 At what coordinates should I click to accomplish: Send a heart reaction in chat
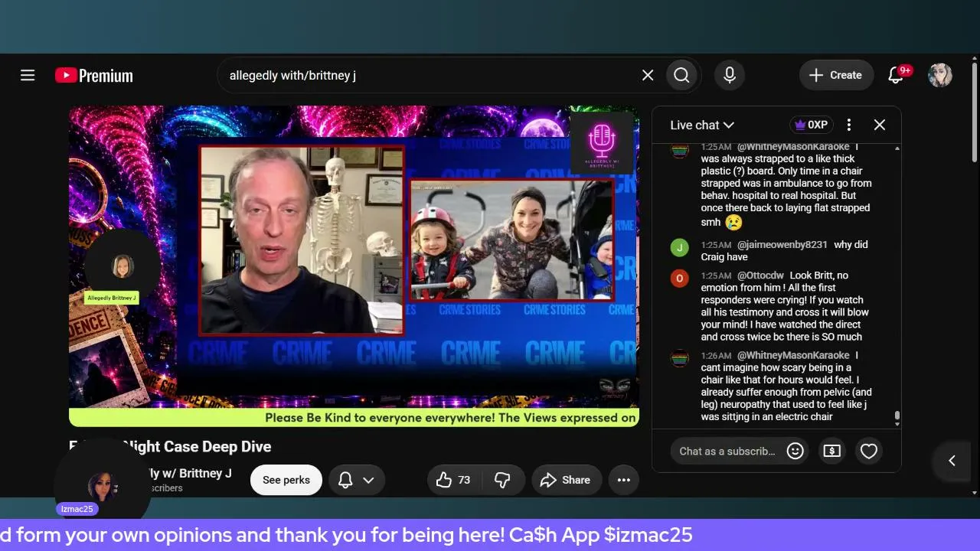[x=868, y=451]
